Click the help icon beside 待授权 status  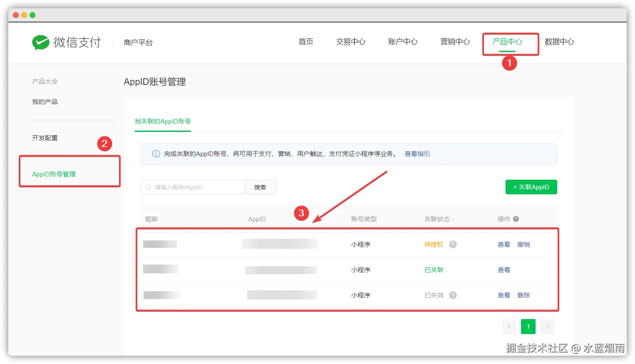point(453,245)
